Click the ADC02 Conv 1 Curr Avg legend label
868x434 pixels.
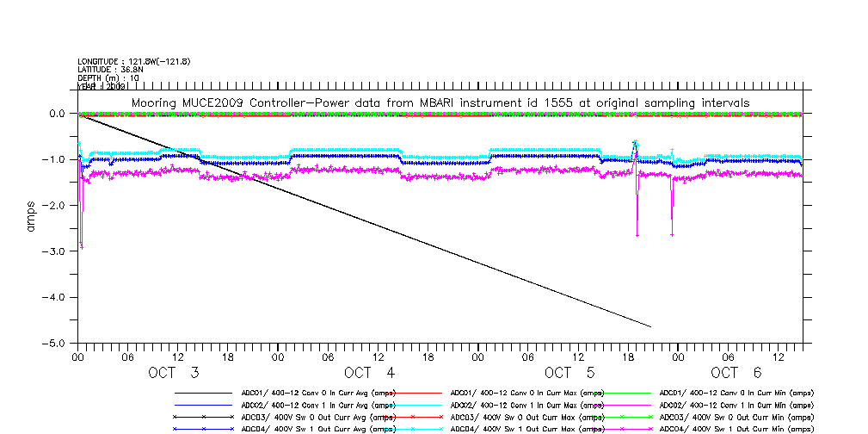pos(318,405)
